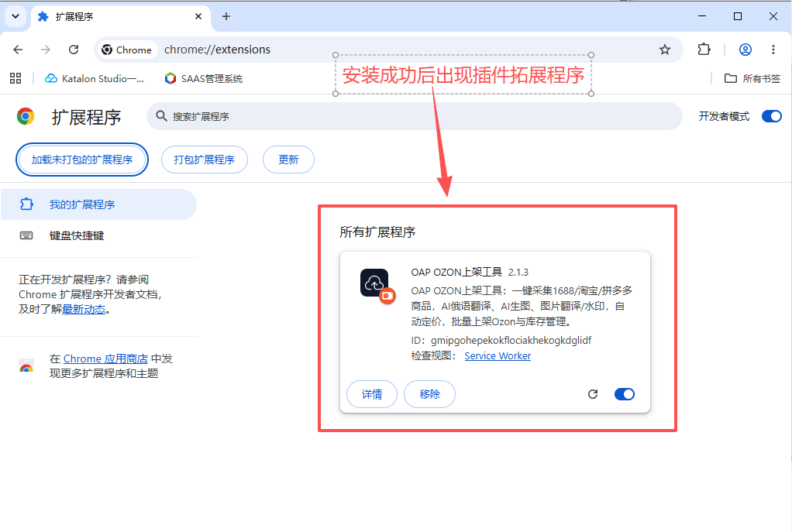Reload the page with the refresh icon

click(x=74, y=50)
